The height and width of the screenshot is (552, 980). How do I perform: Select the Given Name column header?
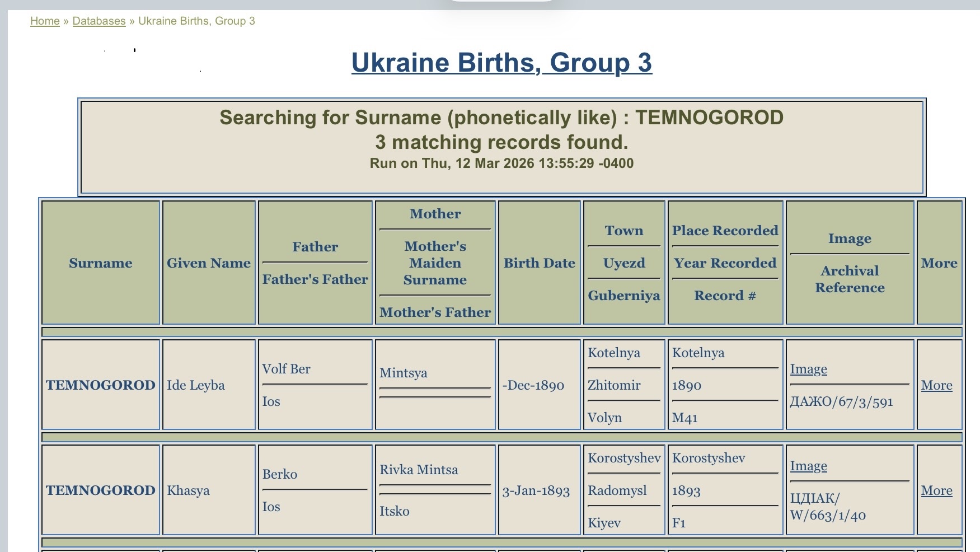click(209, 263)
